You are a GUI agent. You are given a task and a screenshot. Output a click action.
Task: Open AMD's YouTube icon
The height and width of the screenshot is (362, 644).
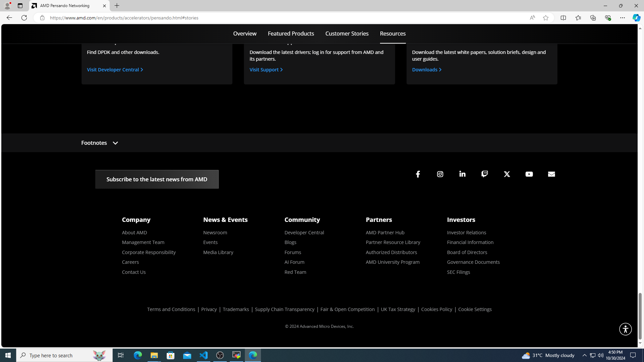point(529,174)
